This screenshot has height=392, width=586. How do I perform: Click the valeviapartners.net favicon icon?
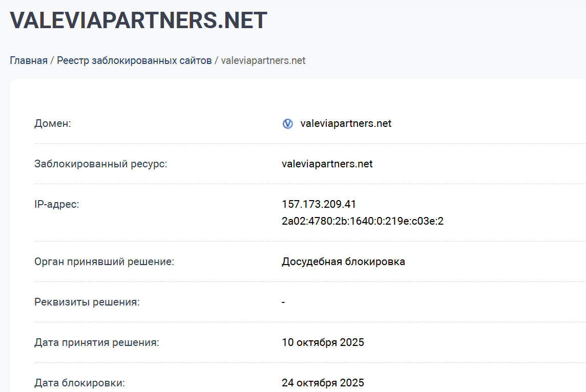(287, 123)
